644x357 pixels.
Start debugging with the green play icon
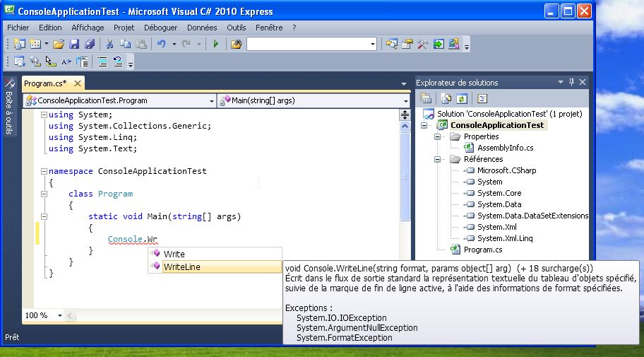click(x=216, y=44)
